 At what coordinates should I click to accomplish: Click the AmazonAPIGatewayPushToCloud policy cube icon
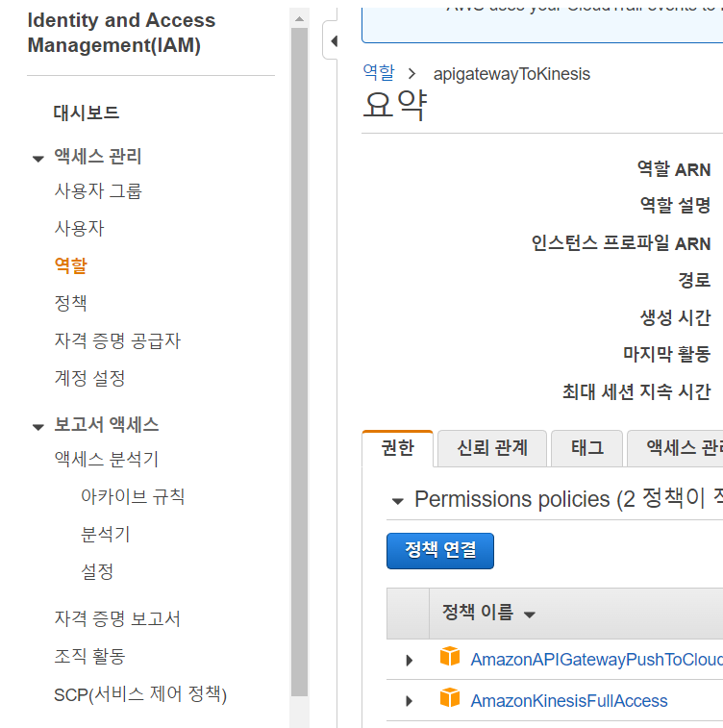450,656
